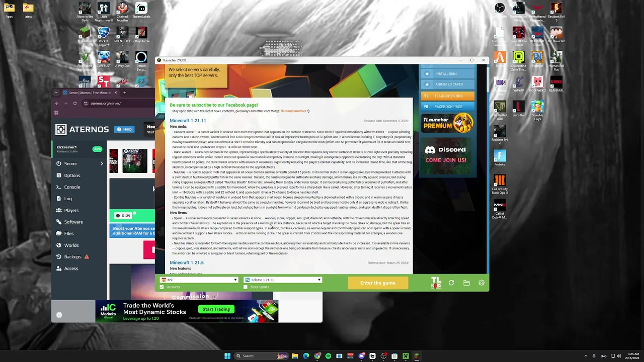This screenshot has width=644, height=362.
Task: Click the Aternos logo
Action: tap(82, 129)
